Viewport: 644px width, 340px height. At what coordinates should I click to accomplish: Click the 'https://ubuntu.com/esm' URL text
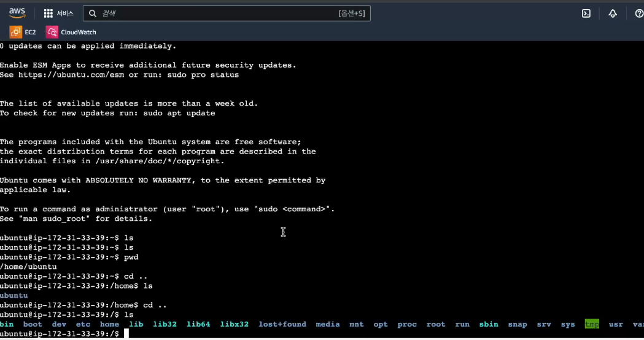tap(71, 75)
